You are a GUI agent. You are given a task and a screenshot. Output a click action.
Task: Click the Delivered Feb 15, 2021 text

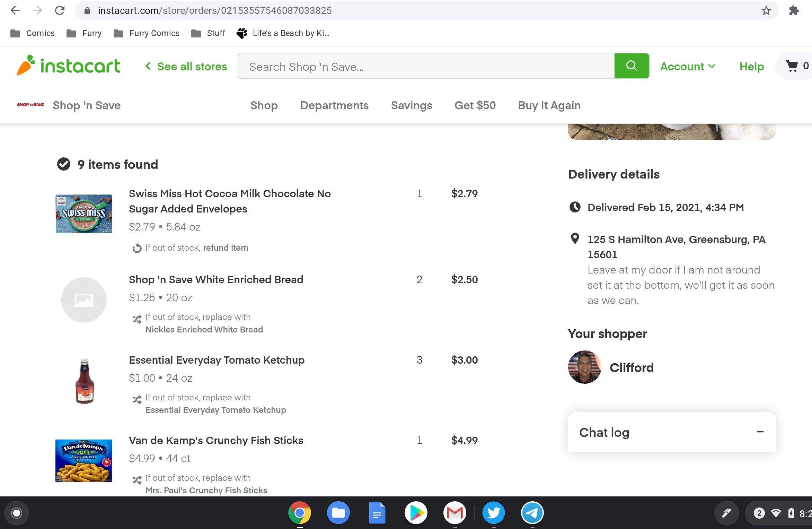click(x=666, y=207)
